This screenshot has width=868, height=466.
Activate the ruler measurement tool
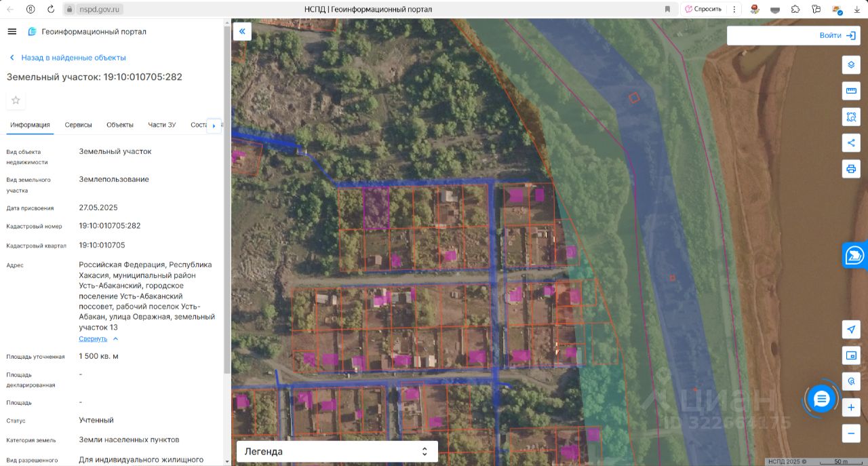851,91
